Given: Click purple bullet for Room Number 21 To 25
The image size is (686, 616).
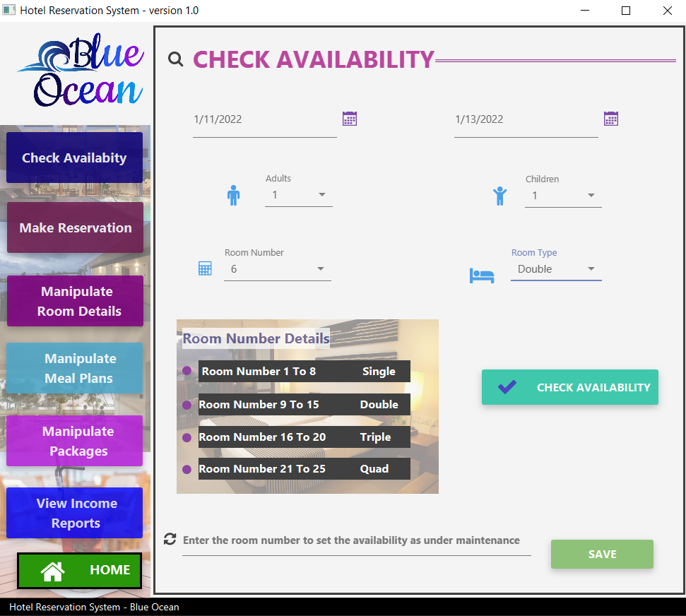Looking at the screenshot, I should 187,470.
